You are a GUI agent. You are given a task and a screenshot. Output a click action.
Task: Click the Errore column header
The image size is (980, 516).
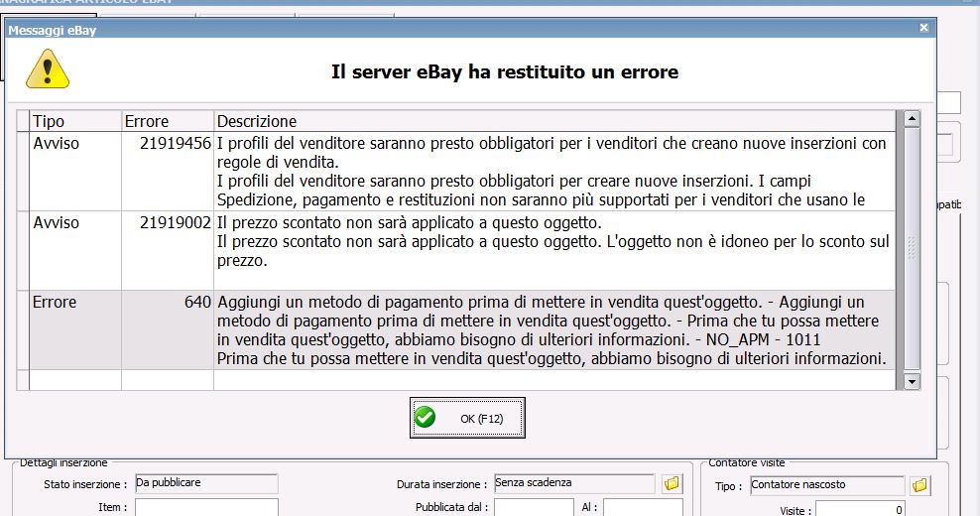click(x=168, y=121)
